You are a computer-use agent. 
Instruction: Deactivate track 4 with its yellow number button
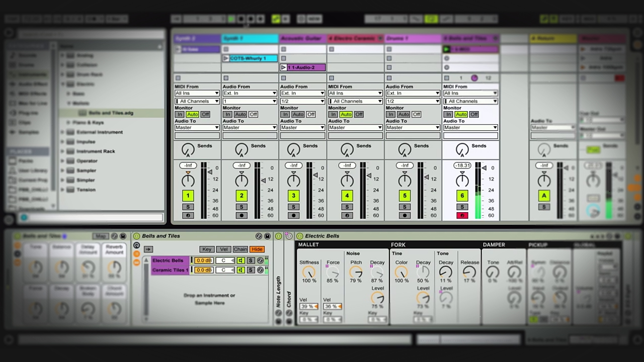point(347,196)
